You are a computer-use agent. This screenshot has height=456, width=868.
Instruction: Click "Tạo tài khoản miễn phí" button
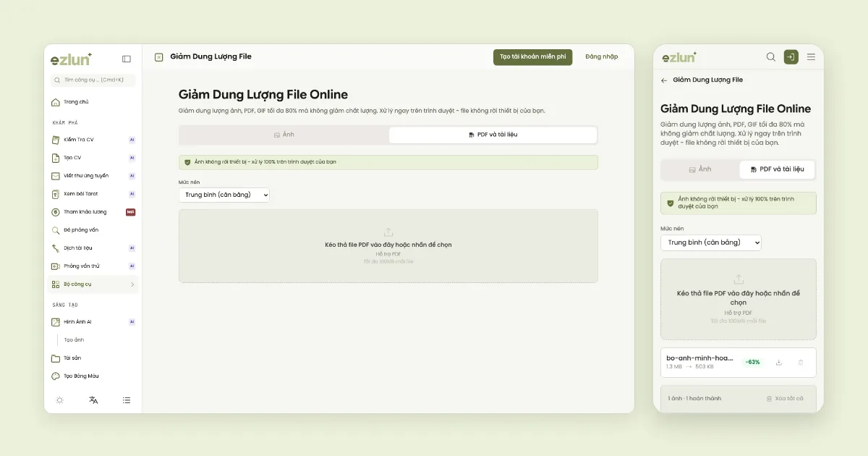tap(532, 57)
